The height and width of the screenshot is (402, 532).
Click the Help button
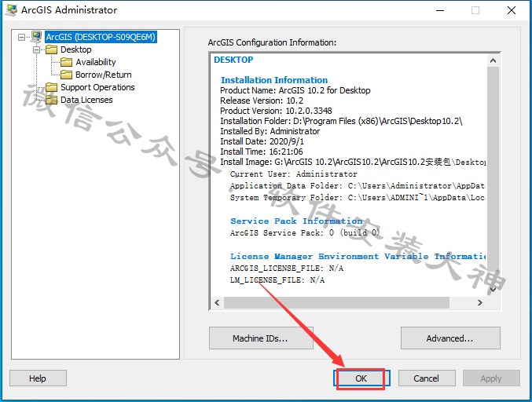38,378
